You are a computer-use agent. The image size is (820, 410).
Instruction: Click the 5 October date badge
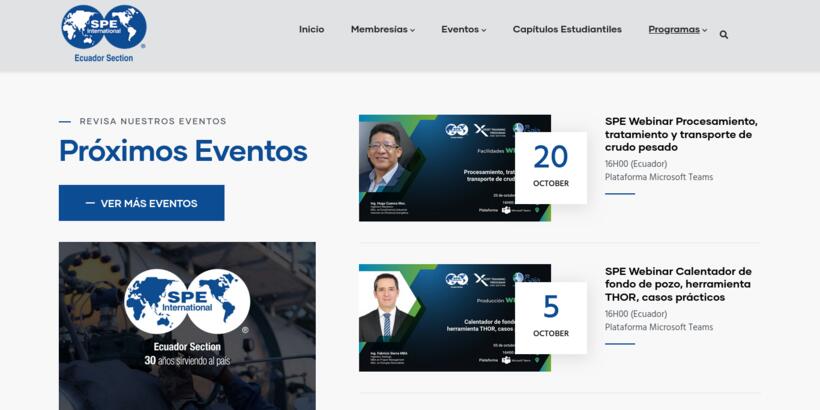(x=551, y=318)
